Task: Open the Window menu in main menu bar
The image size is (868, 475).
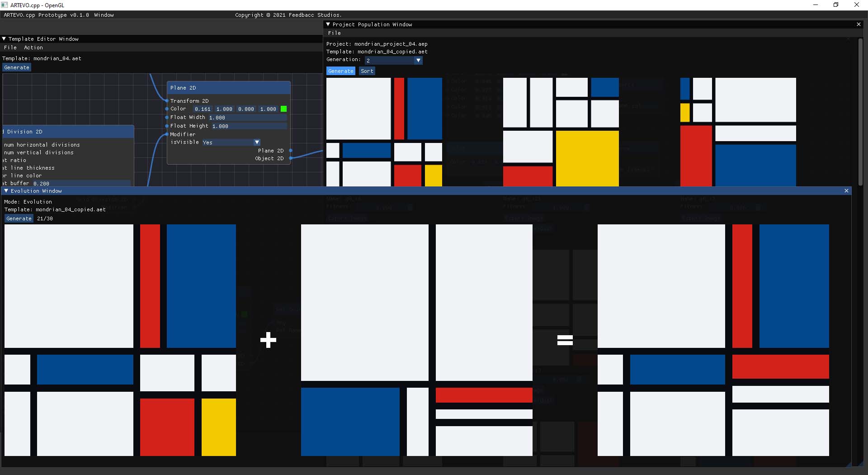Action: 104,15
